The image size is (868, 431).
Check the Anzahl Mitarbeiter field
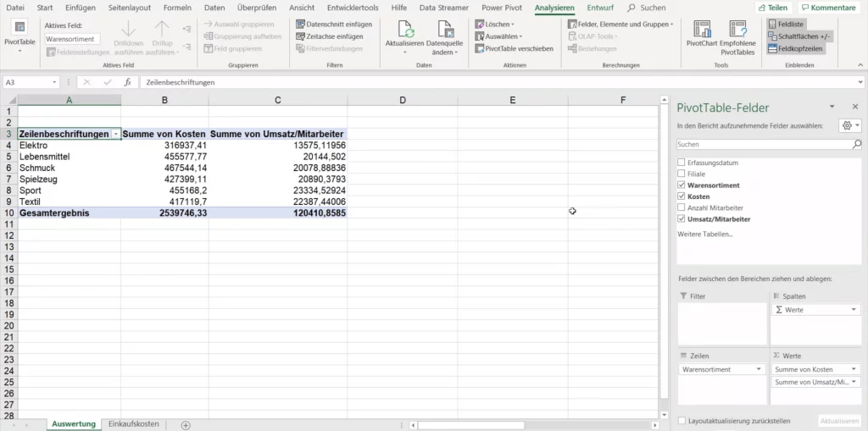[681, 207]
